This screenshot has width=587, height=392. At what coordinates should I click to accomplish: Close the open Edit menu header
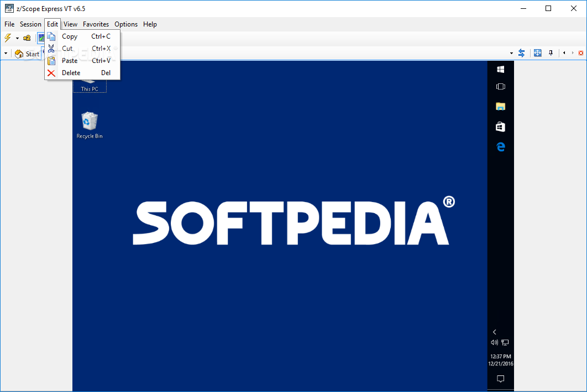[53, 24]
